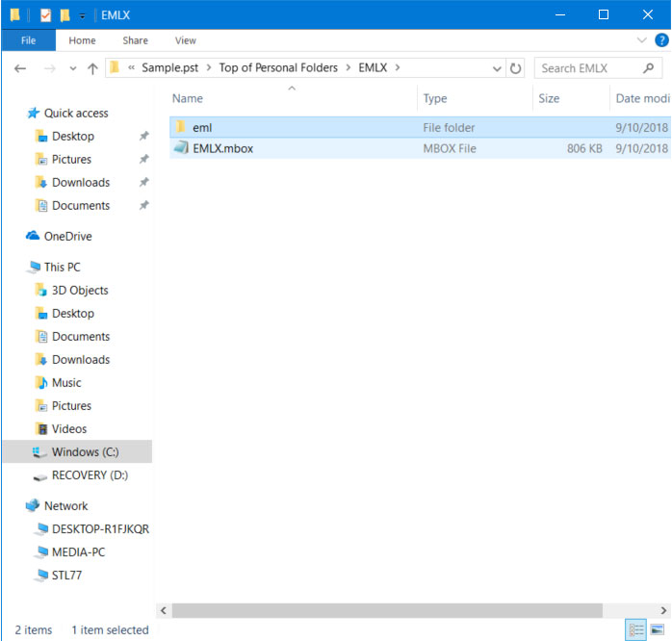
Task: Open the Videos folder
Action: pyautogui.click(x=68, y=429)
